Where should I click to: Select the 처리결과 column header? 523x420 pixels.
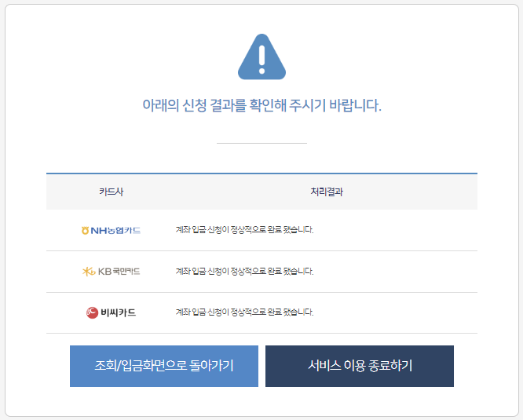[x=327, y=192]
